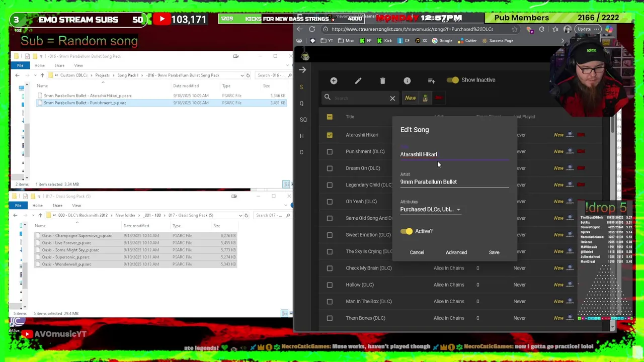Open the 'Q' queue sidebar section

coord(301,103)
